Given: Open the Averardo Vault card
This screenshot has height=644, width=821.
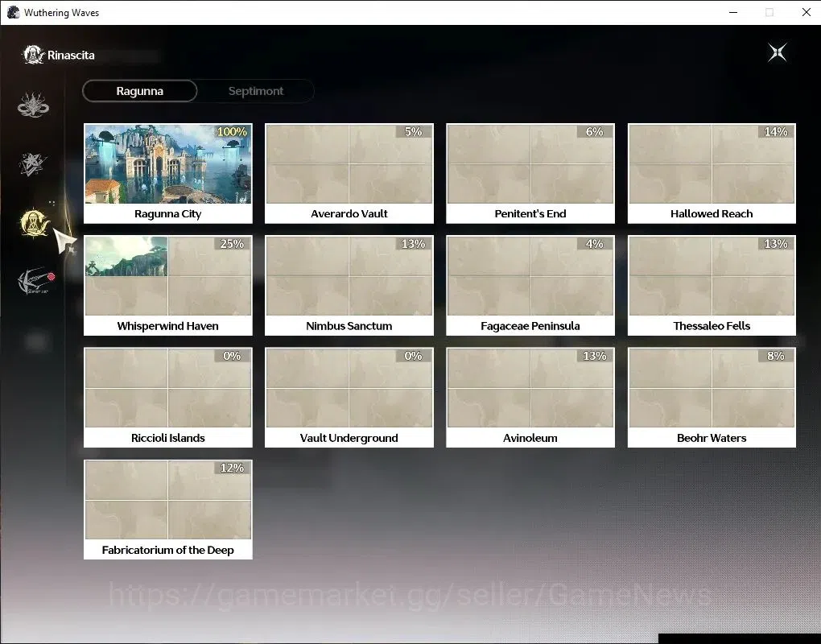Looking at the screenshot, I should tap(349, 173).
